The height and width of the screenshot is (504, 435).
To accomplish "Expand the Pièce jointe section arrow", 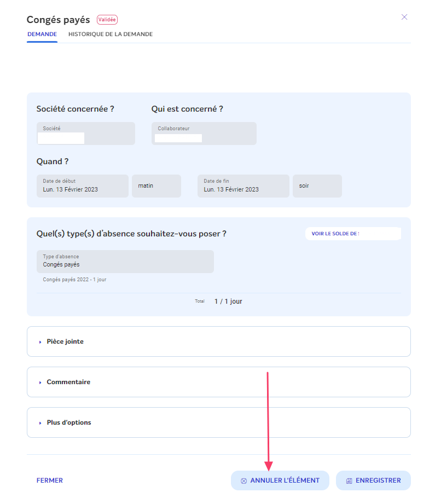I will (40, 342).
